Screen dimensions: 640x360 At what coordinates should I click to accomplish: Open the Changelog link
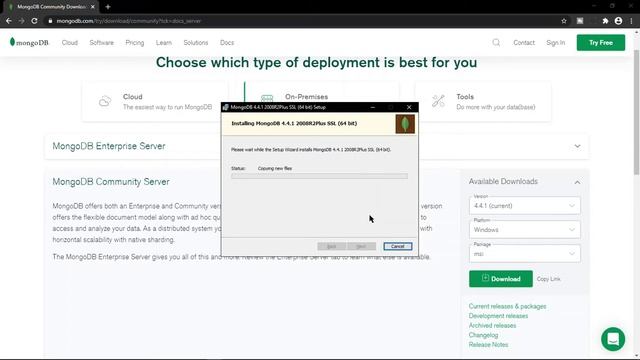tap(483, 335)
